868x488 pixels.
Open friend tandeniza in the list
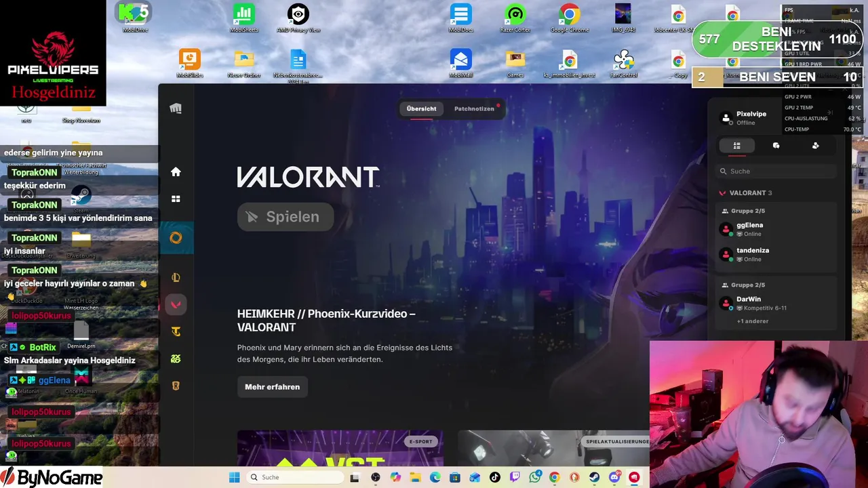tap(776, 254)
